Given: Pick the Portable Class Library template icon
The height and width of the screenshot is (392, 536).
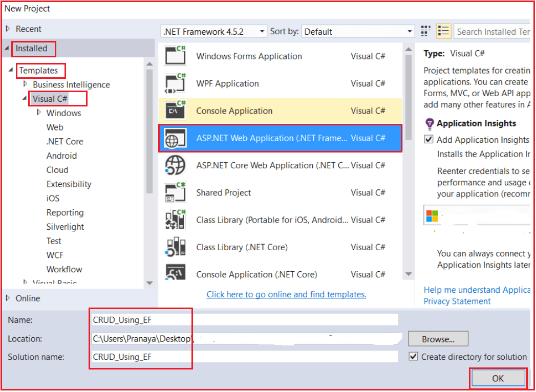Looking at the screenshot, I should point(175,220).
